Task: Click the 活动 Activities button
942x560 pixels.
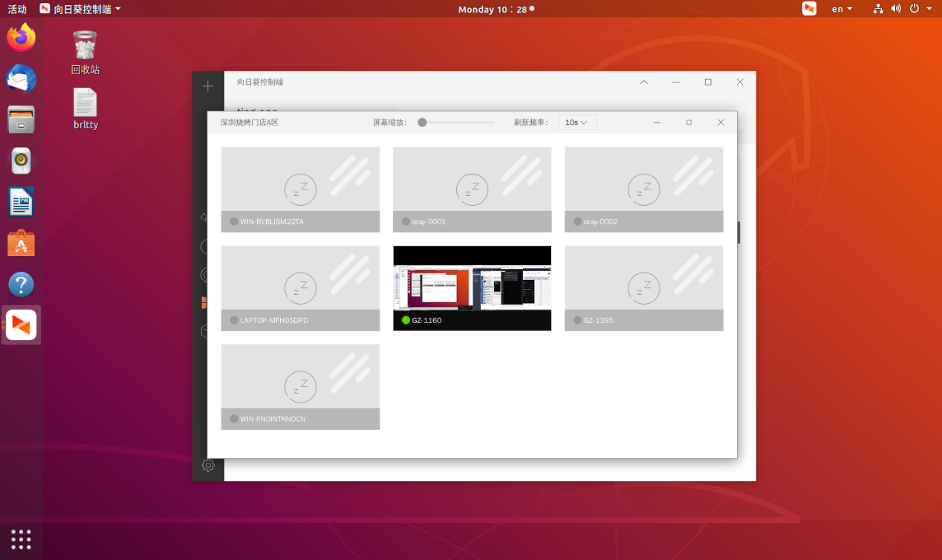Action: pos(17,9)
